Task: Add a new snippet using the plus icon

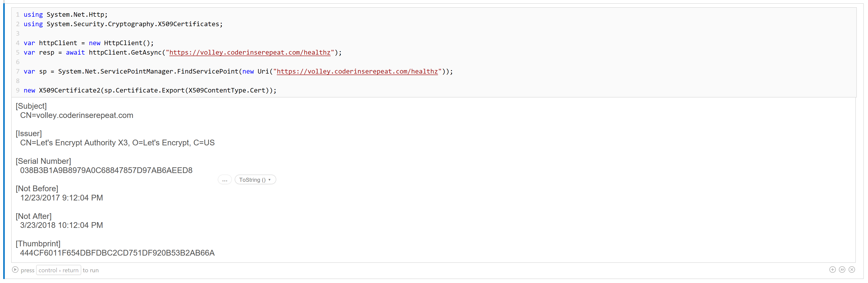Action: tap(832, 270)
